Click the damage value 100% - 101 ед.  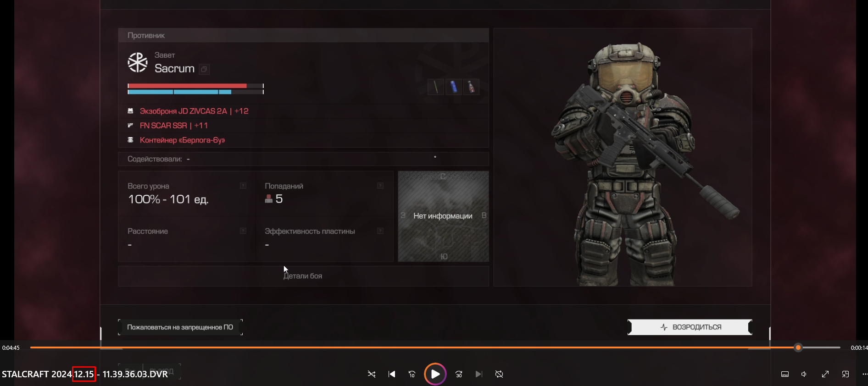168,199
